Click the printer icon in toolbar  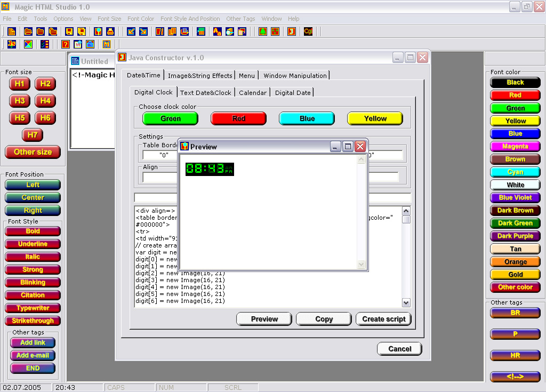click(x=110, y=31)
